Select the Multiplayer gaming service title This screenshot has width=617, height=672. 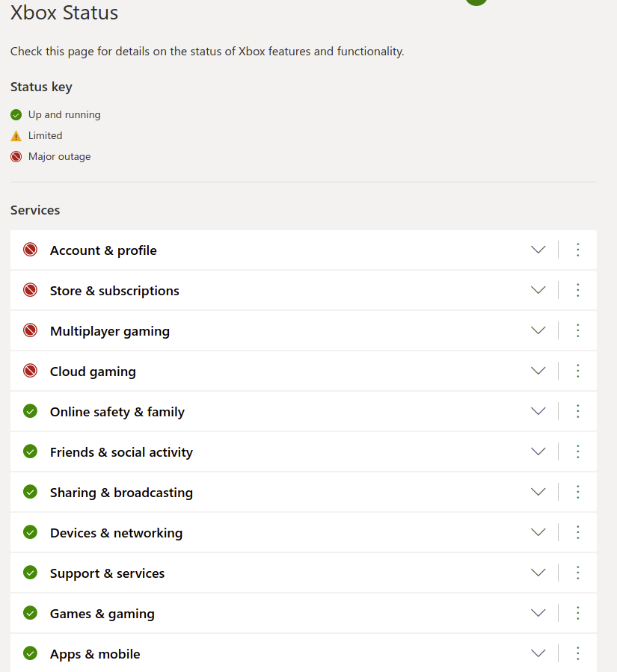pos(110,331)
